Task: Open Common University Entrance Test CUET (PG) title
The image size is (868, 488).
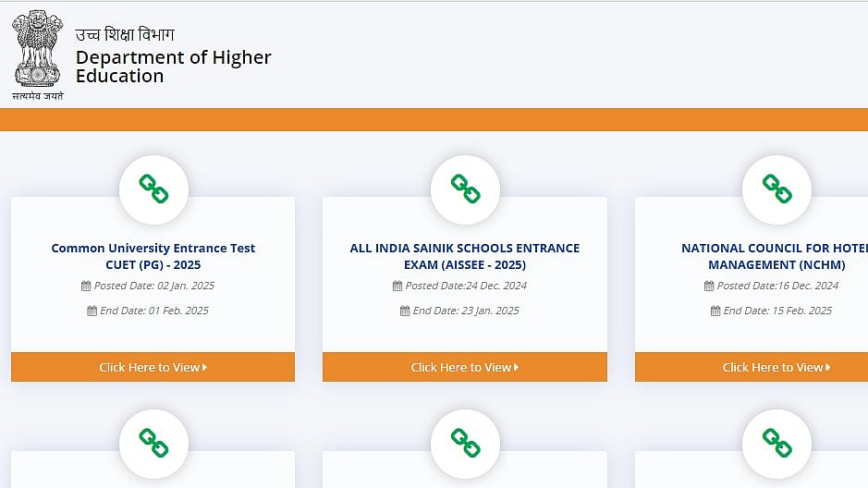Action: pos(153,256)
